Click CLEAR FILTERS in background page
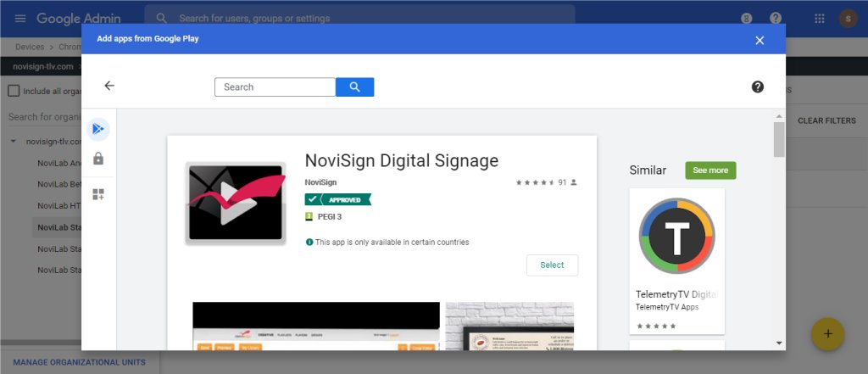This screenshot has width=868, height=374. coord(826,120)
